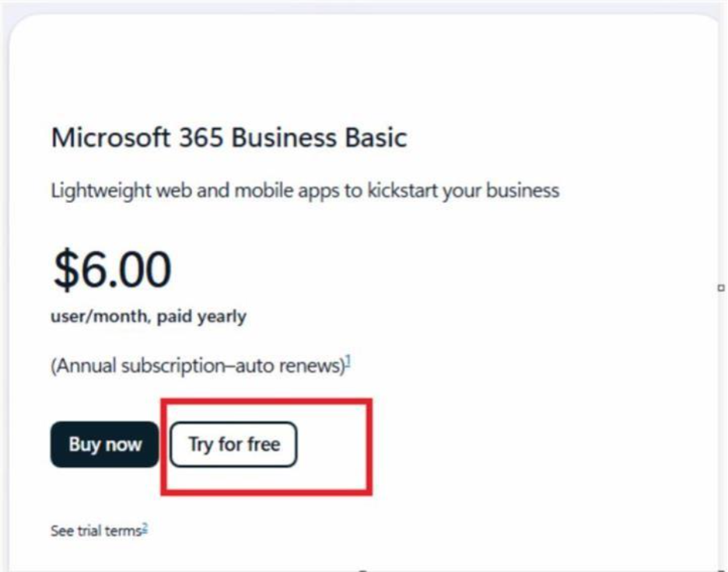Select the Microsoft 365 Business Basic heading
The width and height of the screenshot is (728, 572).
(229, 138)
